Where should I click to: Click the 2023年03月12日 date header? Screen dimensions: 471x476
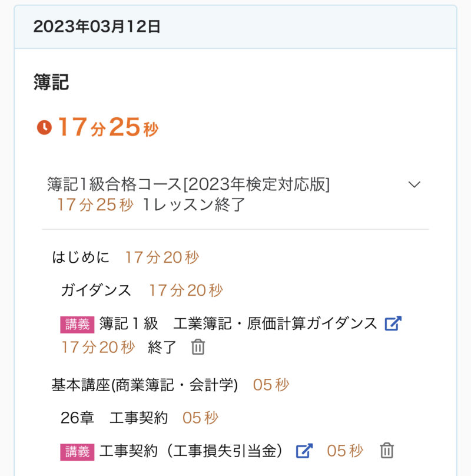(x=97, y=27)
